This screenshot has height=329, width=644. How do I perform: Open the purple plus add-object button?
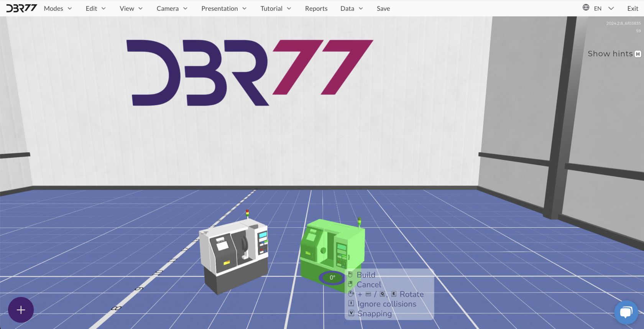pos(21,310)
